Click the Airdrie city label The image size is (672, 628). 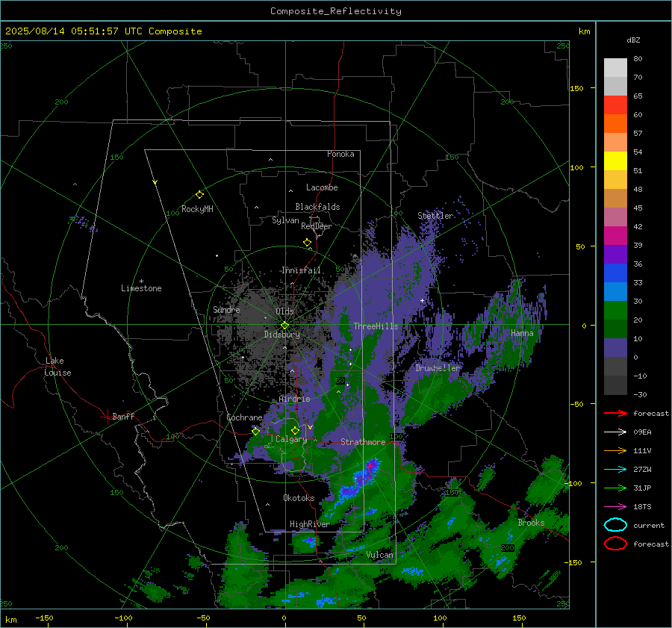(x=294, y=399)
